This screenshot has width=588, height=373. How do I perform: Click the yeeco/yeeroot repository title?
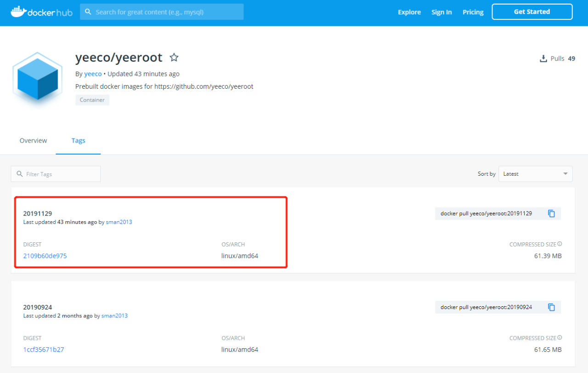119,57
